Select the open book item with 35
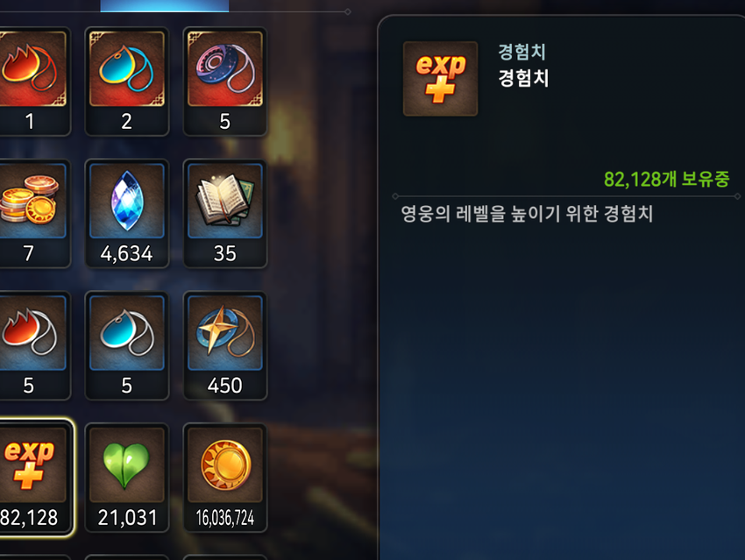 [x=225, y=213]
